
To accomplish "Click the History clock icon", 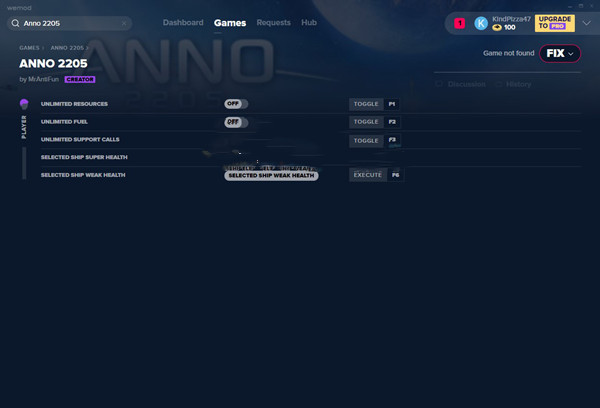I will click(x=497, y=85).
